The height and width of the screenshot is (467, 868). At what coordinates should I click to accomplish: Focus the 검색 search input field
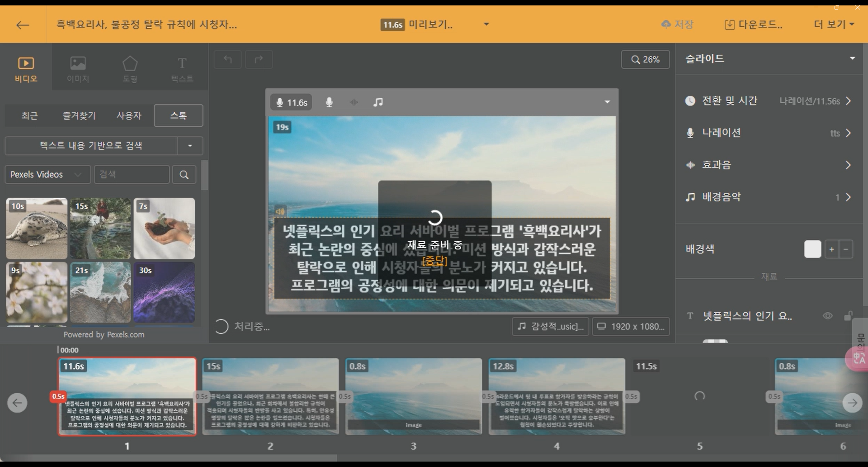(x=132, y=174)
